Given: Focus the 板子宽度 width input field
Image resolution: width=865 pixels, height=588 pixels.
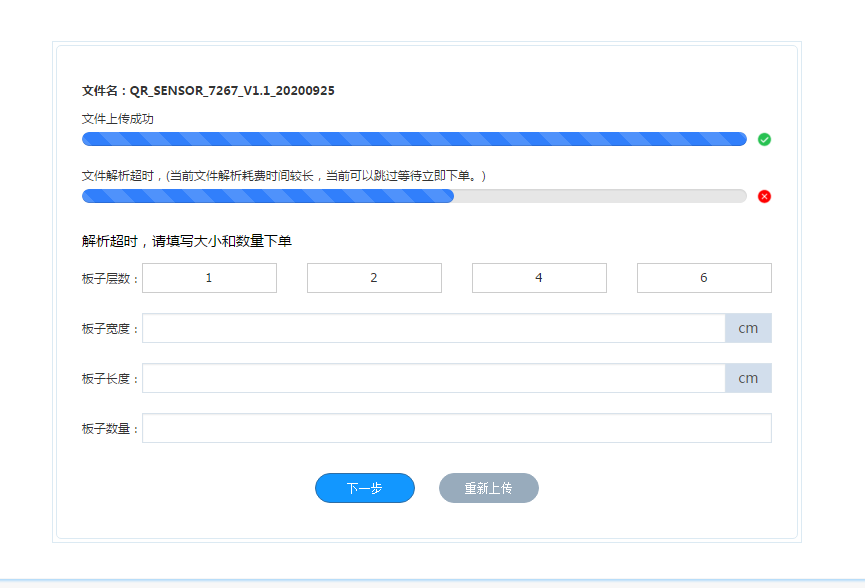Looking at the screenshot, I should [434, 328].
